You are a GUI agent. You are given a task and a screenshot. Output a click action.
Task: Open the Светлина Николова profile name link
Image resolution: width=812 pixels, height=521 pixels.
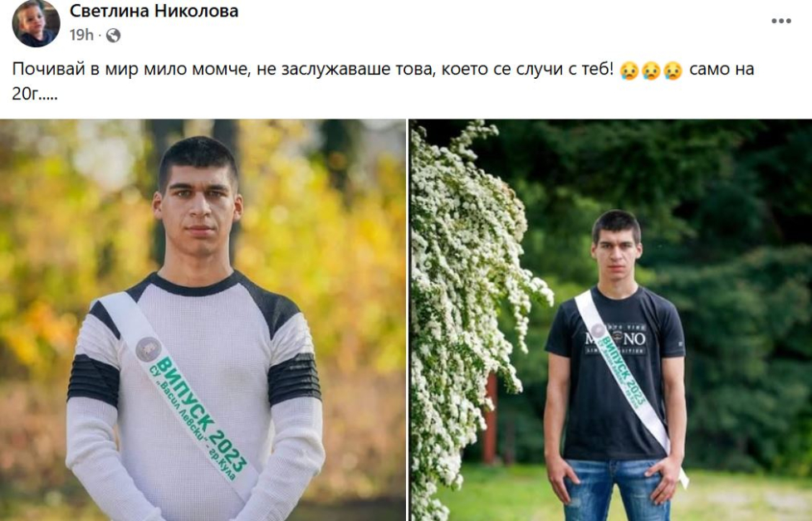[154, 11]
